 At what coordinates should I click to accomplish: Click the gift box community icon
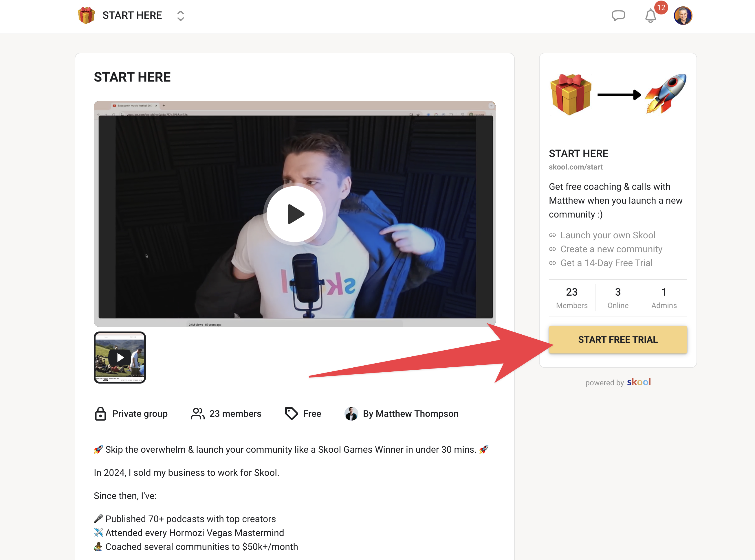[x=86, y=15]
